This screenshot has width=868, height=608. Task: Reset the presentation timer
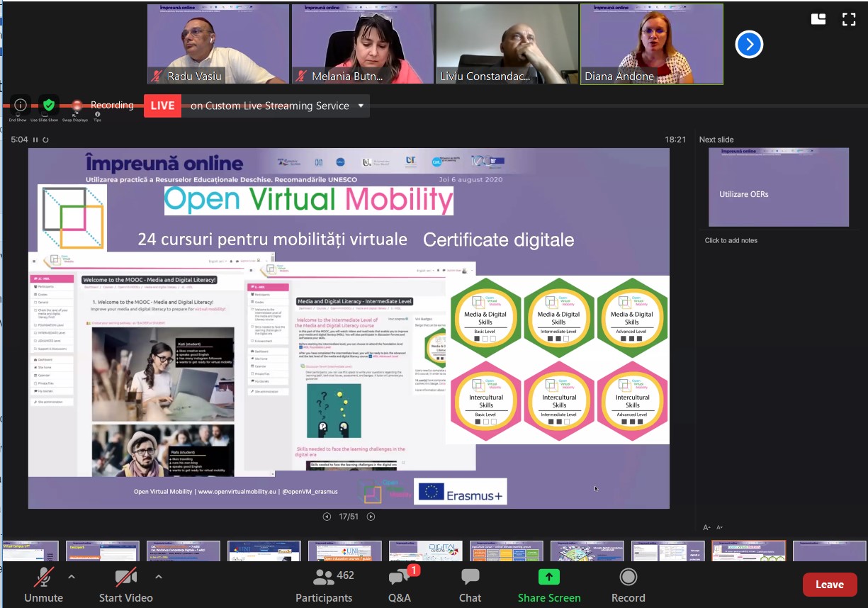(45, 140)
